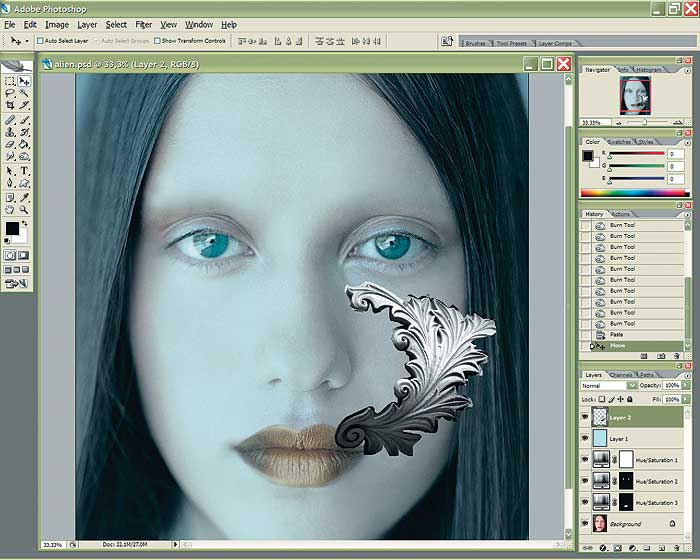
Task: Switch to the Channels tab
Action: point(621,375)
